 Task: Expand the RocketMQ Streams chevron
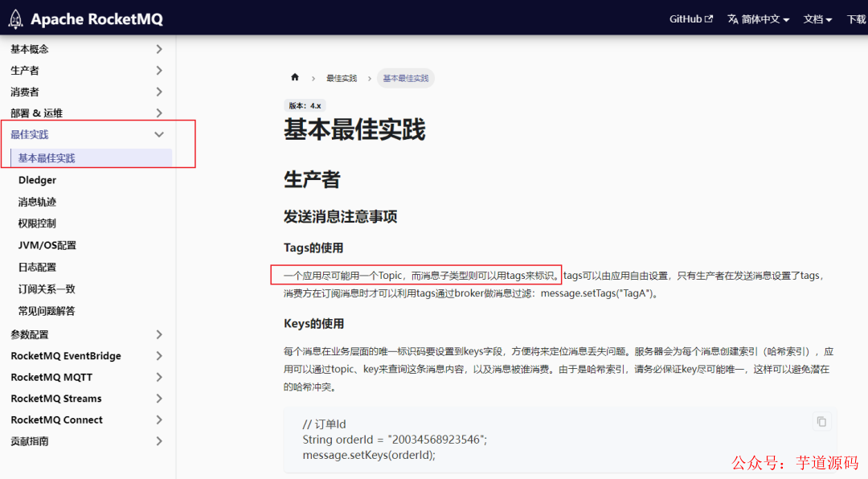[159, 398]
